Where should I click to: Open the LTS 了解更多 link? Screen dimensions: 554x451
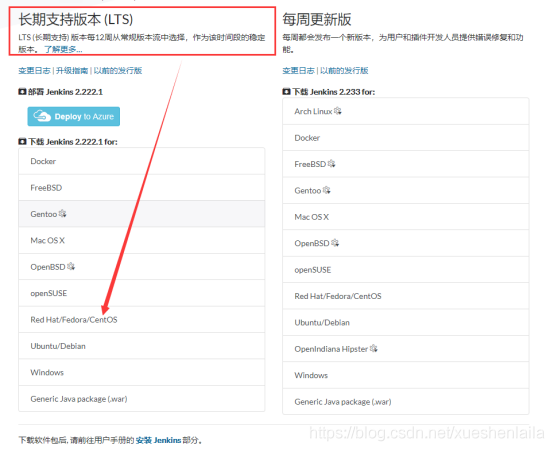63,49
